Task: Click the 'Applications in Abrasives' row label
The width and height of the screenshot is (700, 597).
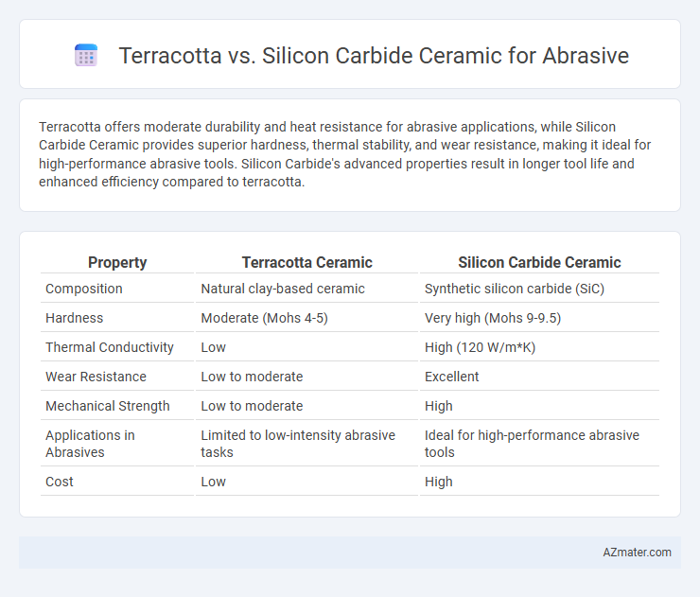Action: [x=90, y=444]
